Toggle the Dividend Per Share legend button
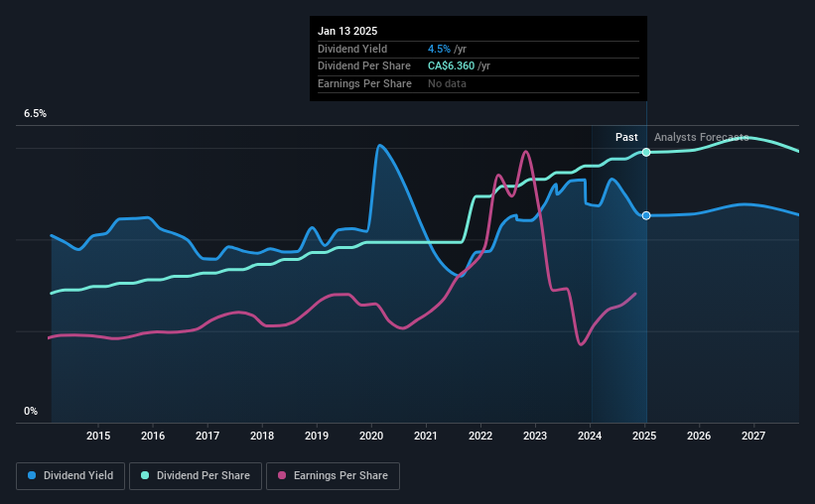Viewport: 815px width, 504px height. (x=196, y=476)
